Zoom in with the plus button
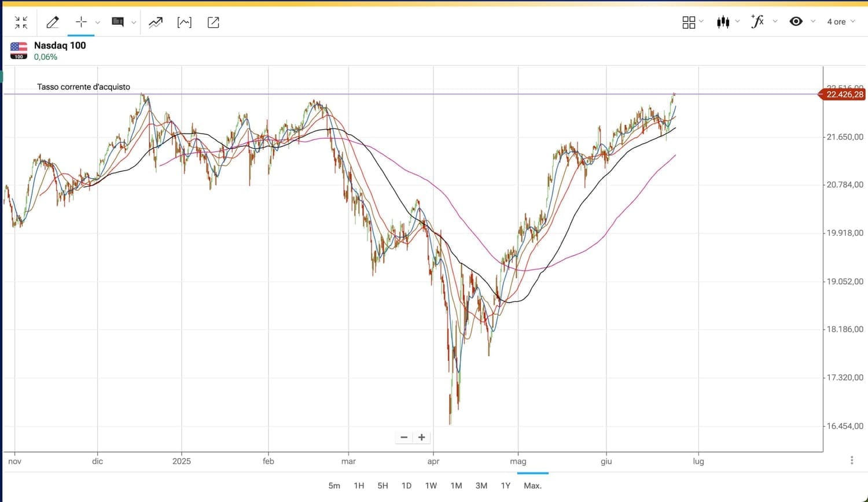868x502 pixels. tap(422, 437)
